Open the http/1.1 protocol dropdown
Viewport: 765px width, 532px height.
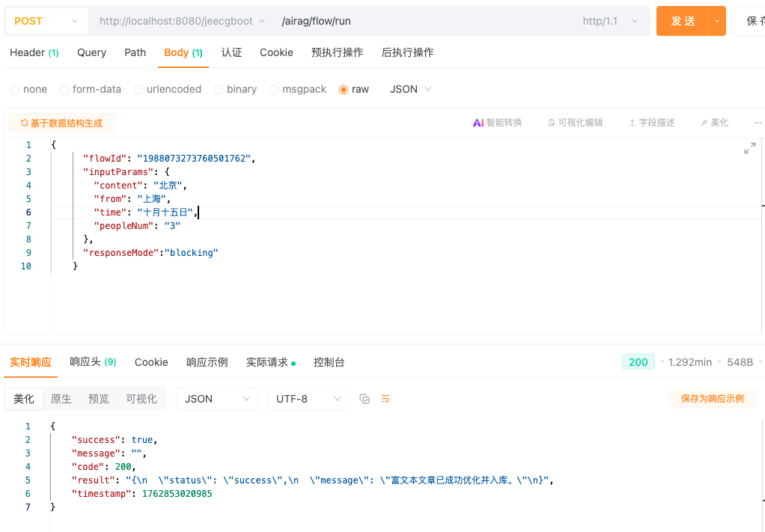pos(610,21)
